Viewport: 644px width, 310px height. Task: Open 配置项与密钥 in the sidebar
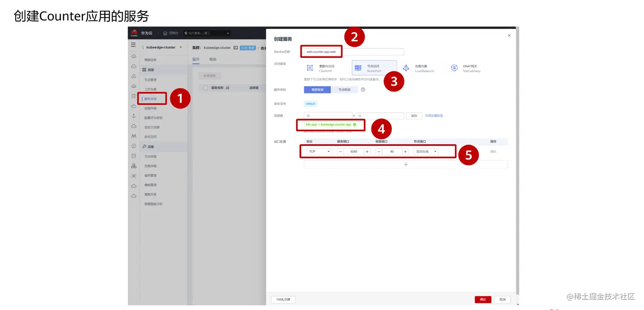coord(153,118)
